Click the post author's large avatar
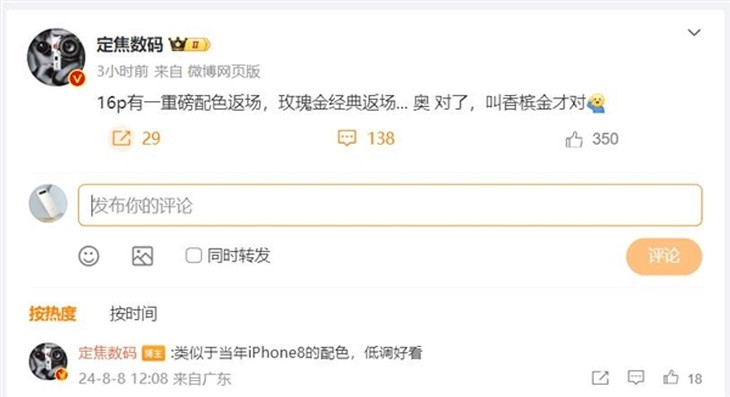The image size is (730, 397). 56,57
